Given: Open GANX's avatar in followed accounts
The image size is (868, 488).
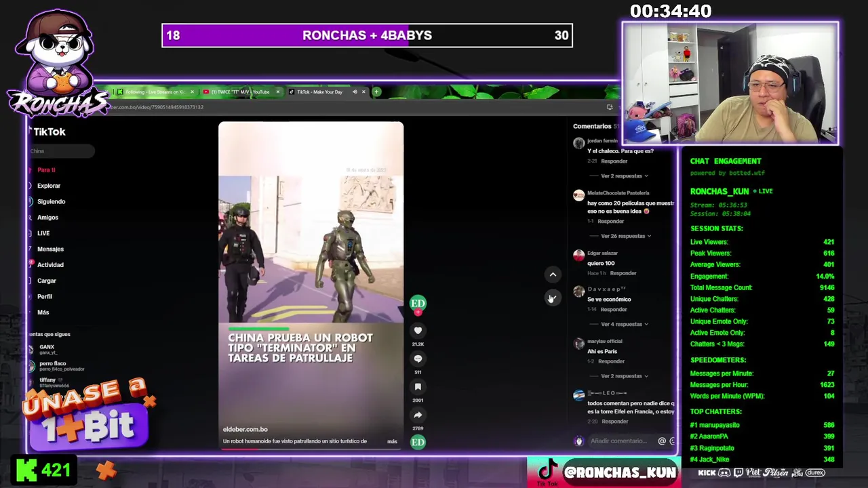Looking at the screenshot, I should 31,349.
